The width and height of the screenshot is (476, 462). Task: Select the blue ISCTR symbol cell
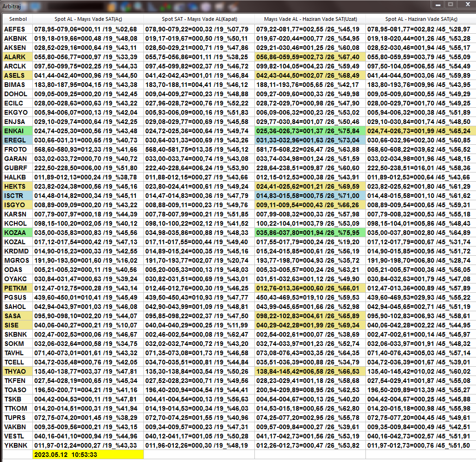[x=18, y=196]
